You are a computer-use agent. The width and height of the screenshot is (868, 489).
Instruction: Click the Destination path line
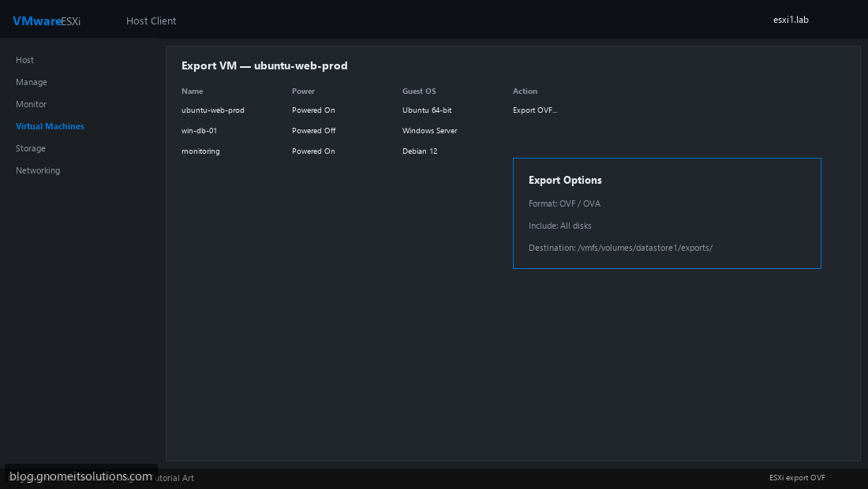(620, 248)
